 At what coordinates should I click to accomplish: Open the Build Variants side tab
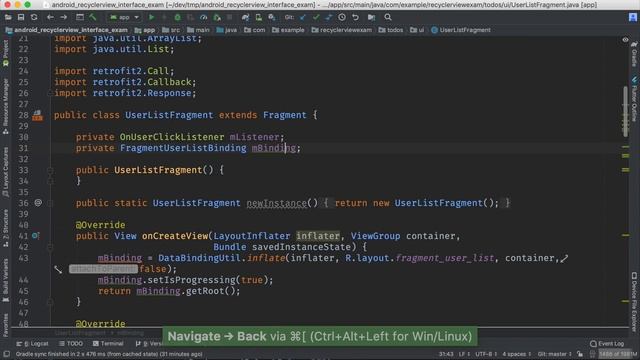pyautogui.click(x=6, y=280)
